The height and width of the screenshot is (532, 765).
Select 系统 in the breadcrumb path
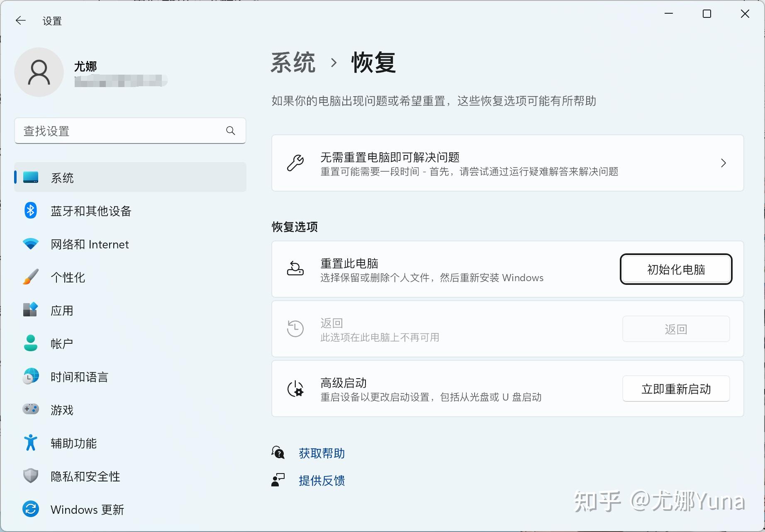coord(292,63)
